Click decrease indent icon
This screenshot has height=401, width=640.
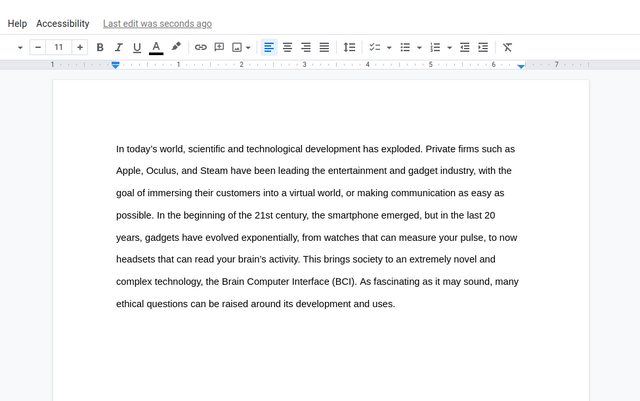pos(464,47)
